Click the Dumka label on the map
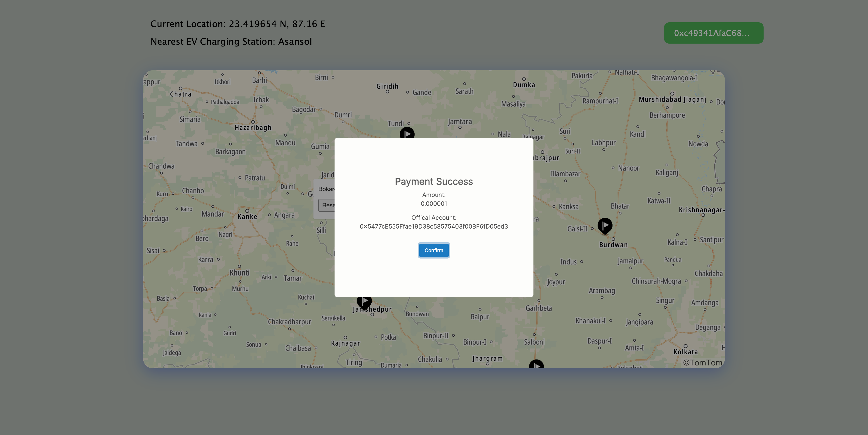This screenshot has width=868, height=435. [524, 85]
